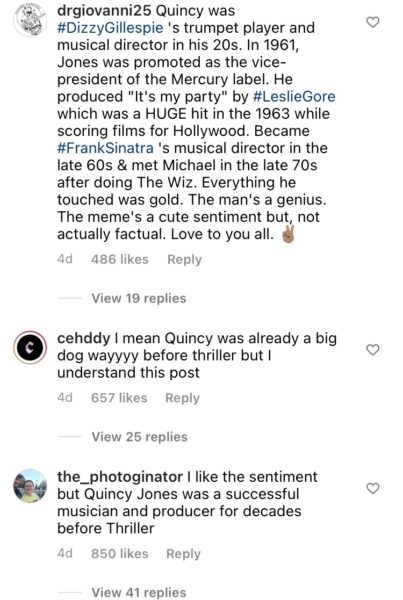Open username the_photoginator profile
Image resolution: width=403 pixels, height=600 pixels.
tap(120, 477)
